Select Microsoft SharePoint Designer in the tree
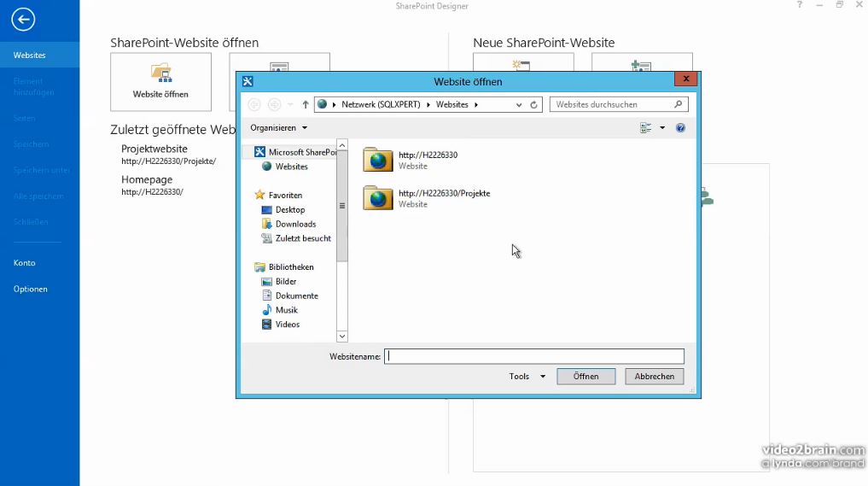The height and width of the screenshot is (486, 868). click(294, 152)
